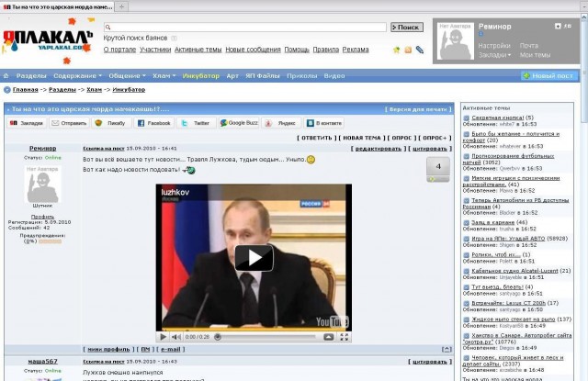Share the post via Twitter button
588x381 pixels.
point(197,123)
